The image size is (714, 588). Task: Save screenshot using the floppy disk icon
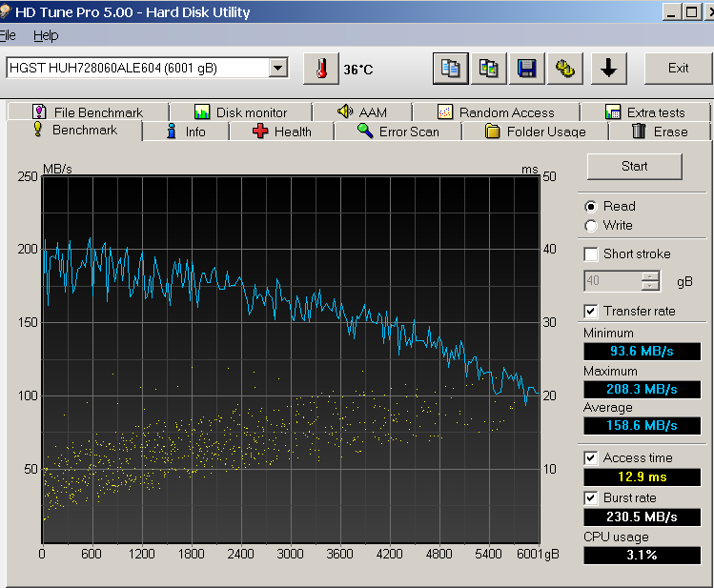coord(525,69)
